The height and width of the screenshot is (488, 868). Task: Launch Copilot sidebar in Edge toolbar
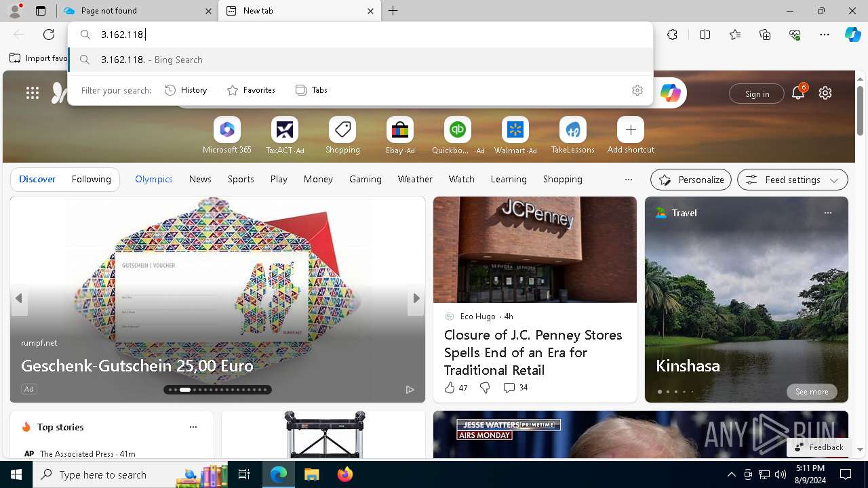(x=852, y=35)
